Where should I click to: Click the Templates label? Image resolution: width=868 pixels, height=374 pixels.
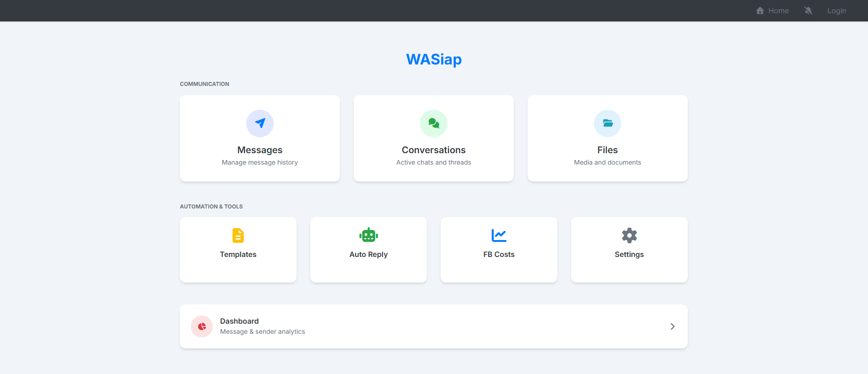(x=238, y=254)
